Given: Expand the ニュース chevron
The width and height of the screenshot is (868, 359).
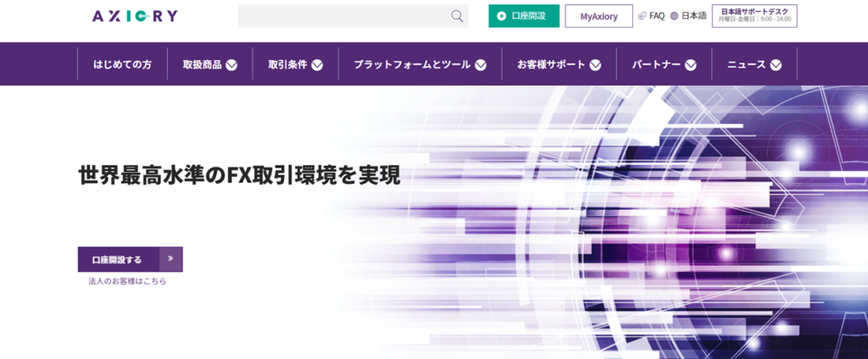Looking at the screenshot, I should (776, 65).
